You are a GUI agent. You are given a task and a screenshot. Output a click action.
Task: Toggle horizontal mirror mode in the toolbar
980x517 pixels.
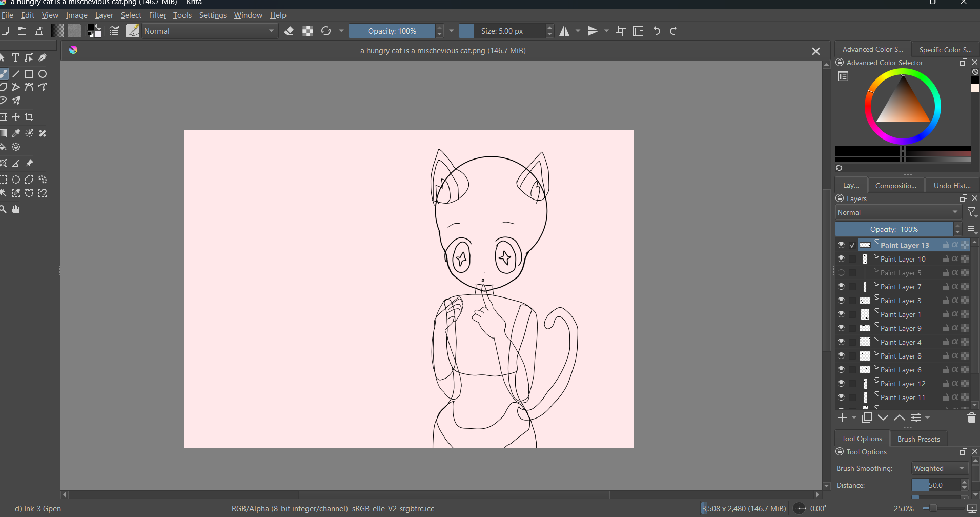pos(565,31)
